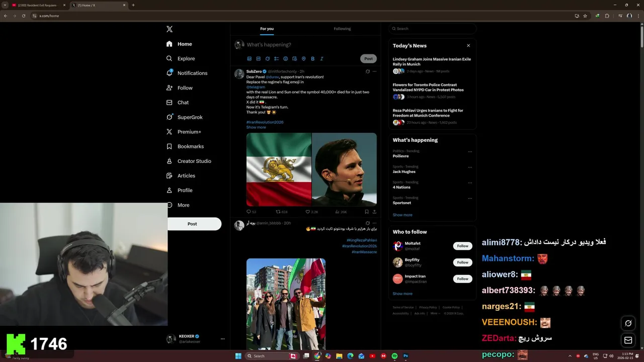644x362 pixels.
Task: Click the X logo in sidebar
Action: click(170, 29)
